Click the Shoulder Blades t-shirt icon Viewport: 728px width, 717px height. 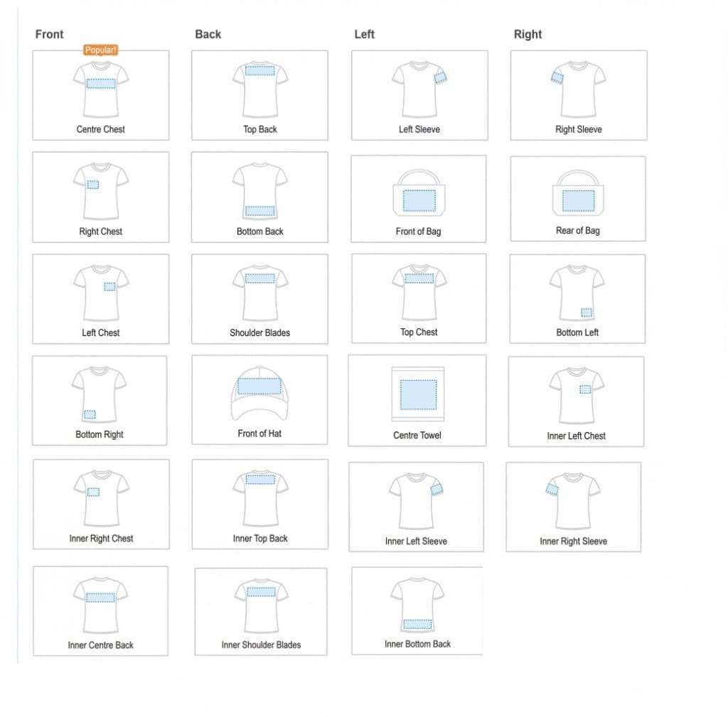(259, 293)
